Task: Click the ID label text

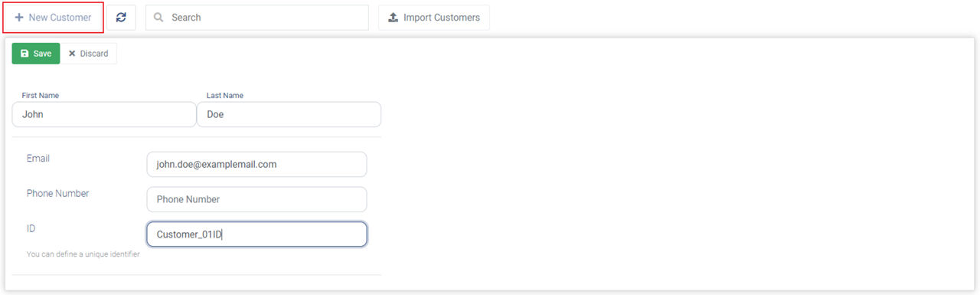Action: (31, 228)
